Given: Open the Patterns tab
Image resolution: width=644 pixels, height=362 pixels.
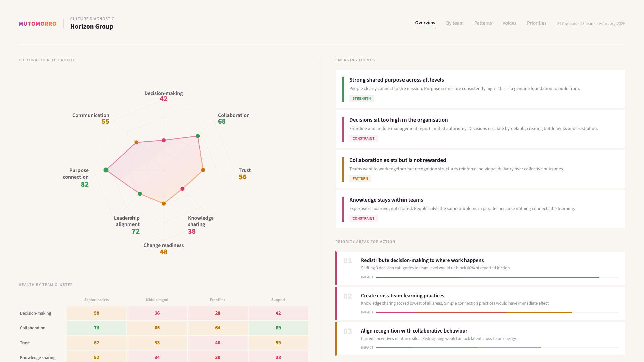Looking at the screenshot, I should point(483,23).
